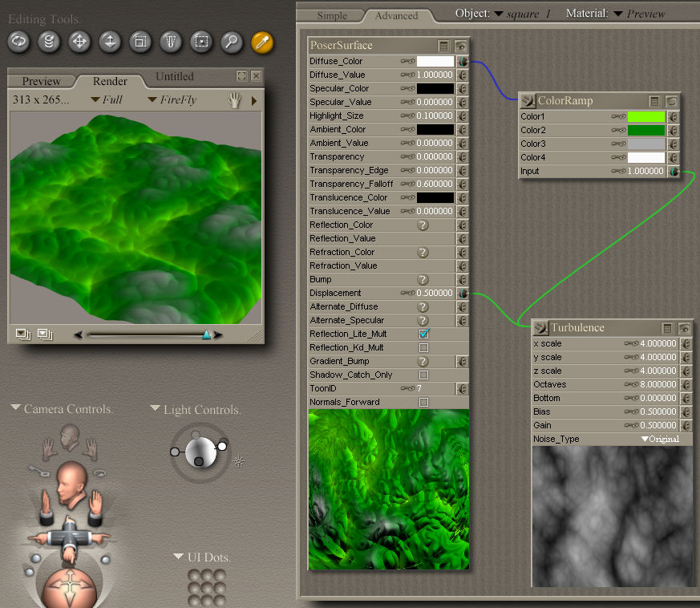Uncheck the Reflection_Lite_Mult checkbox
The height and width of the screenshot is (608, 700).
pyautogui.click(x=424, y=334)
